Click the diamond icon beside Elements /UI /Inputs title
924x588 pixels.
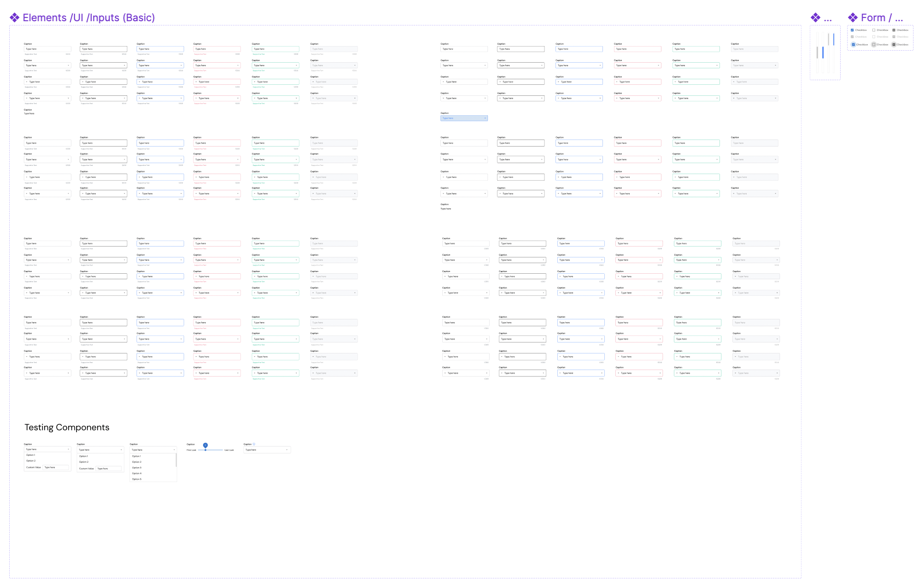point(15,18)
